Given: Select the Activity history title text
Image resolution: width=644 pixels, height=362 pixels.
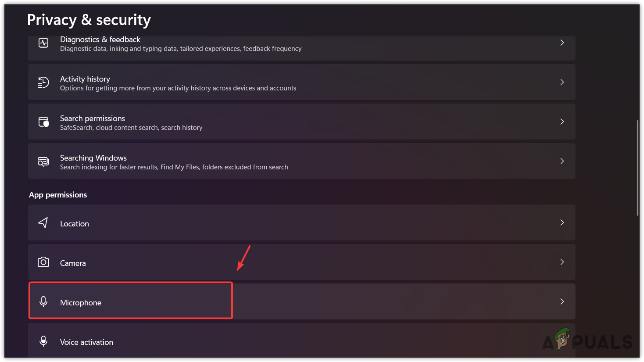Looking at the screenshot, I should [85, 79].
